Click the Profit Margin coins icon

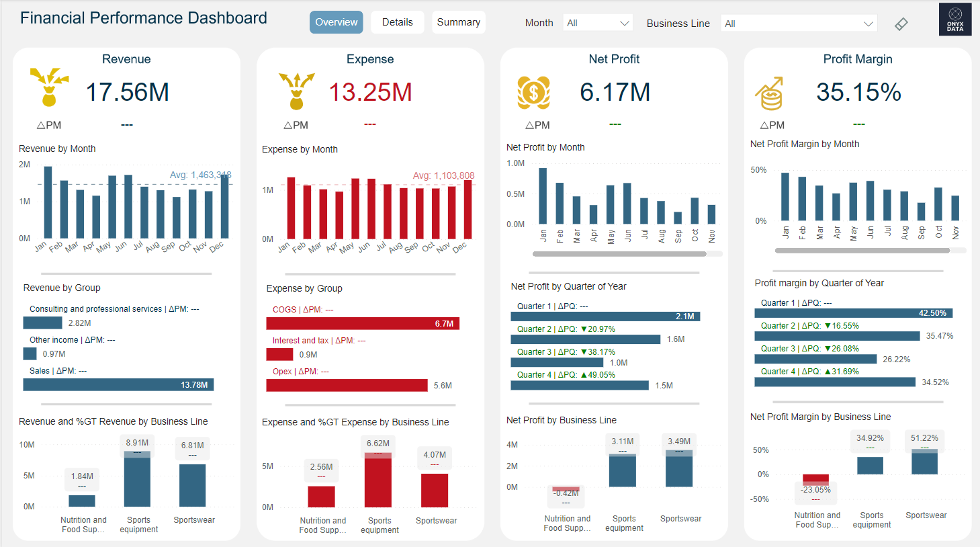[x=770, y=93]
